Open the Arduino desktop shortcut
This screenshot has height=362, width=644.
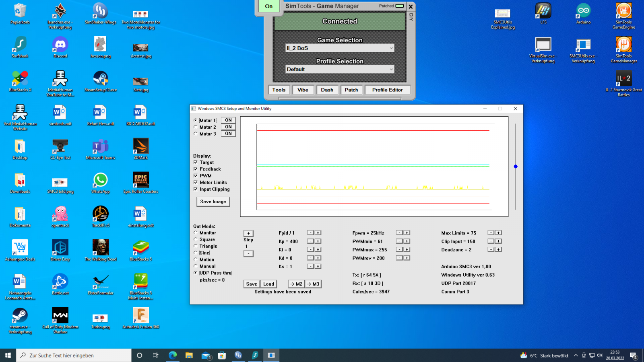583,14
